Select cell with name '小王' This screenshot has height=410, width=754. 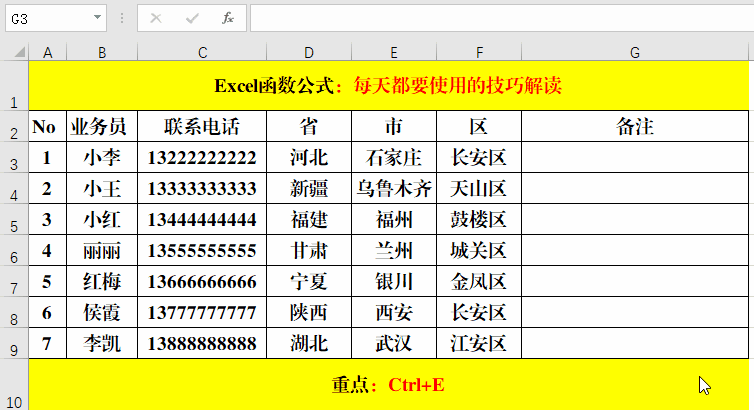coord(102,188)
